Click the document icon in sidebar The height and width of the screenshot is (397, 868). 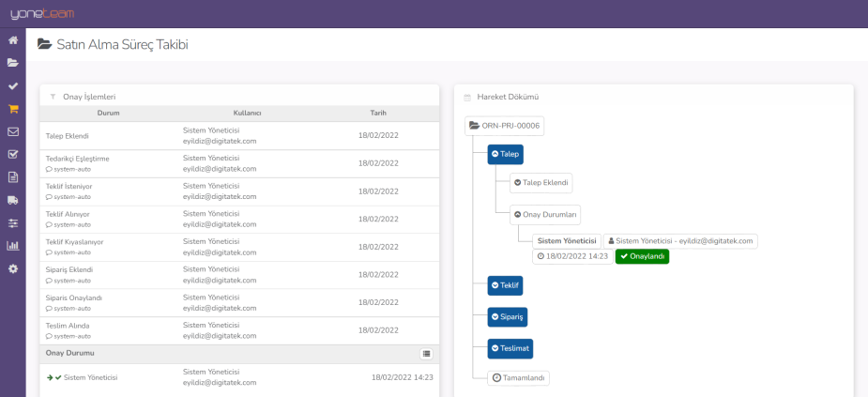pos(13,177)
